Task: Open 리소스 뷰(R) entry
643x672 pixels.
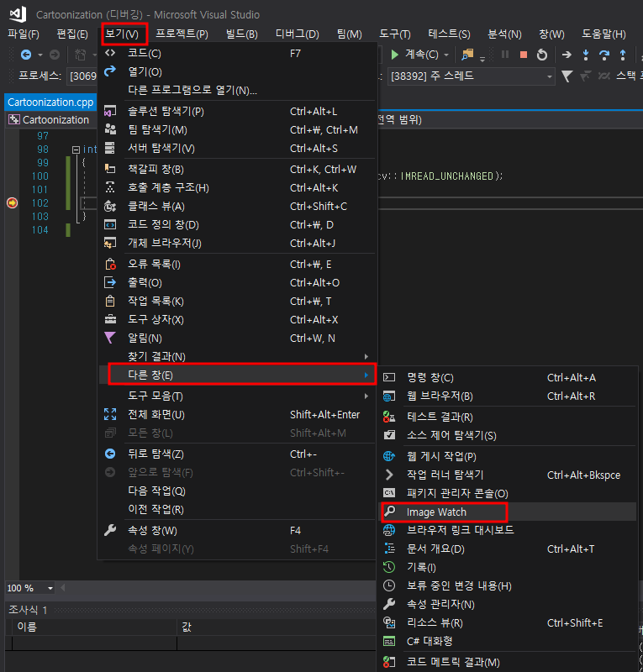Action: (508, 622)
